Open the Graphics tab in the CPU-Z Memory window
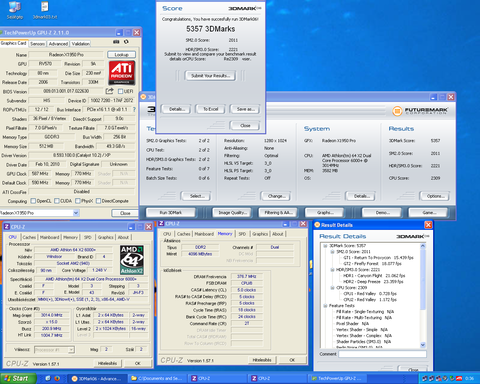The height and width of the screenshot is (384, 480). click(260, 234)
